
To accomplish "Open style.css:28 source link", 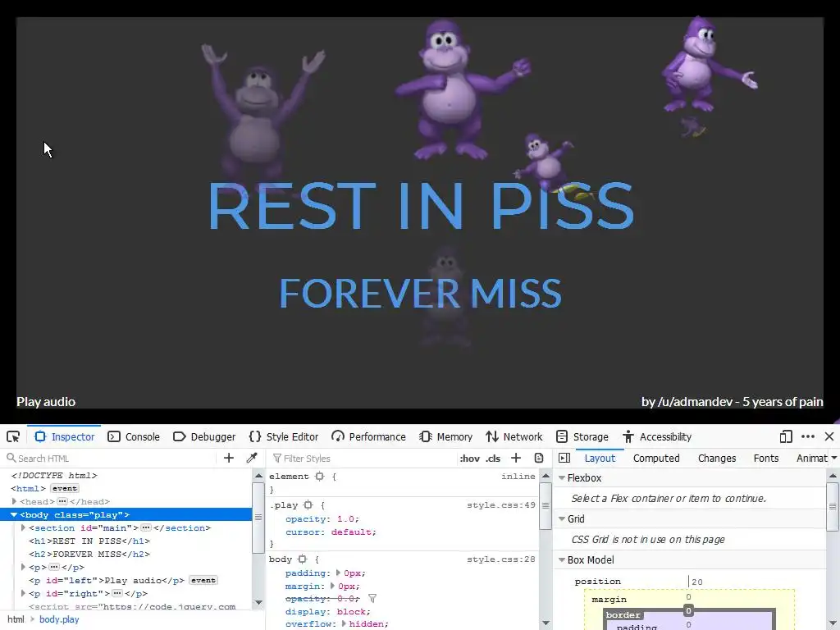I will pos(501,559).
